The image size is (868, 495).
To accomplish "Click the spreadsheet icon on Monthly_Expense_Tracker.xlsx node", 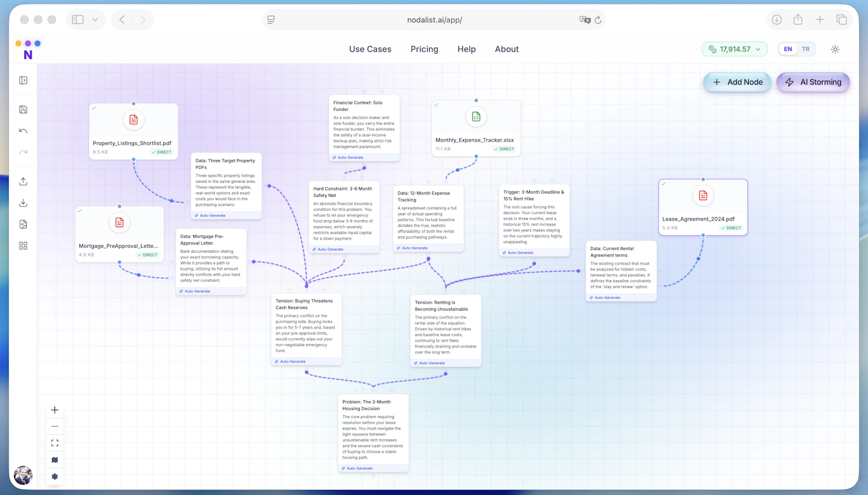I will 476,117.
